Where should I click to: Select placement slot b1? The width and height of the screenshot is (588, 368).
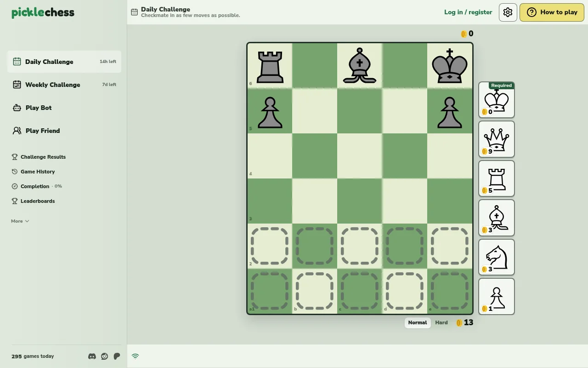tap(315, 291)
